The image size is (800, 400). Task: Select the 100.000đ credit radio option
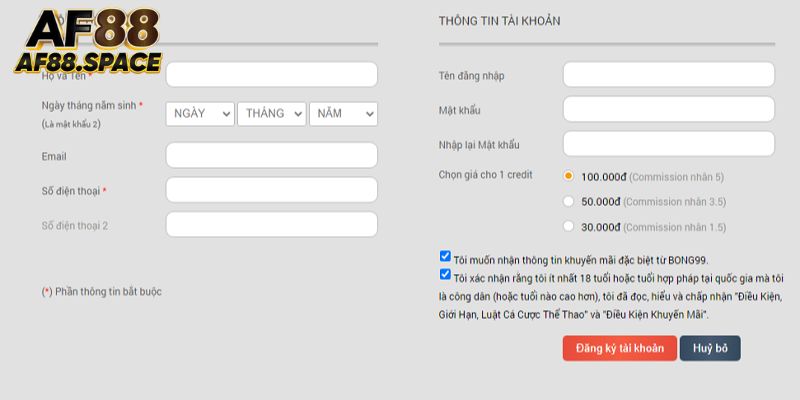pos(569,176)
